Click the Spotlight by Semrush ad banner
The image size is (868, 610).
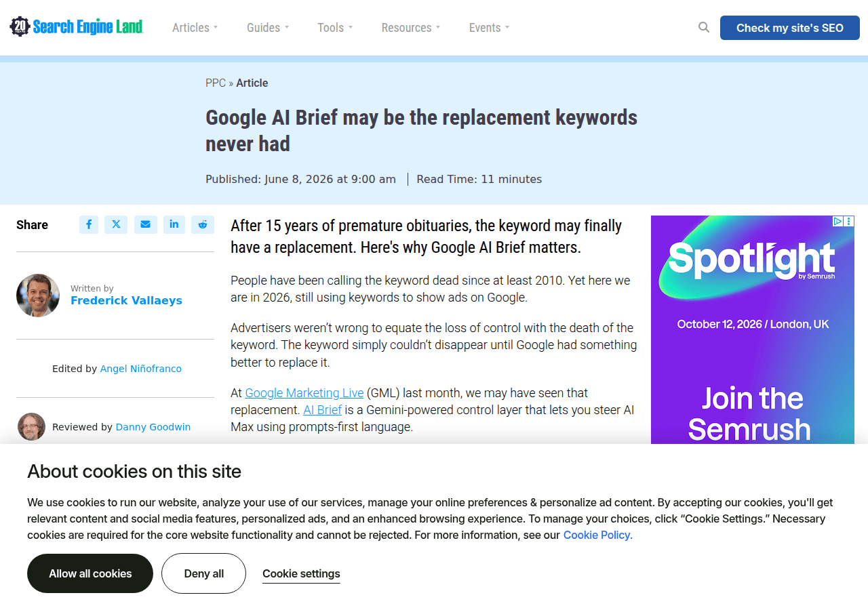[753, 330]
